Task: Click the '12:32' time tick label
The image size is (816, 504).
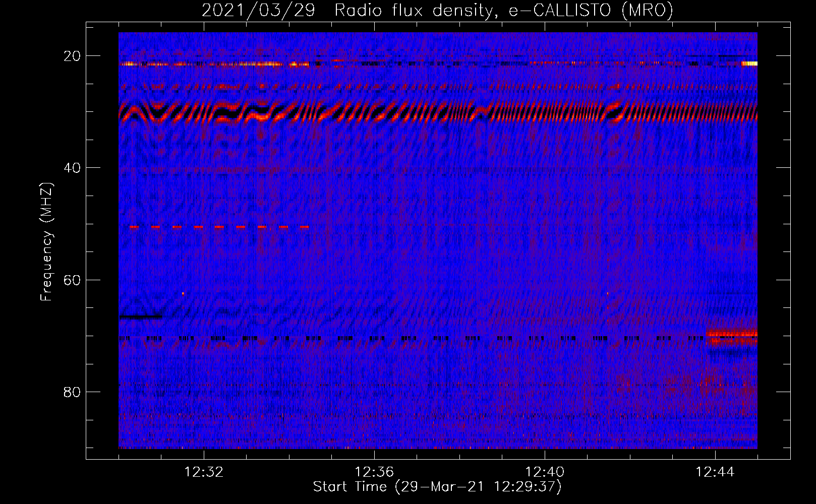Action: (x=204, y=472)
